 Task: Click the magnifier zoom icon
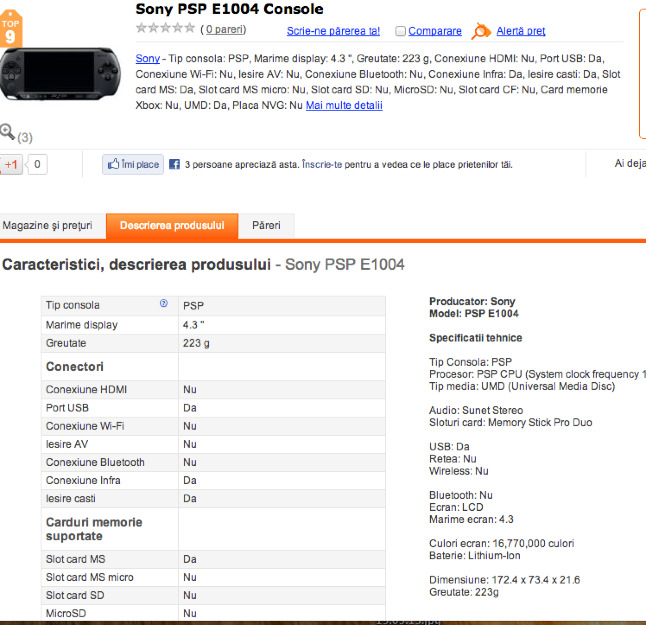[x=7, y=132]
